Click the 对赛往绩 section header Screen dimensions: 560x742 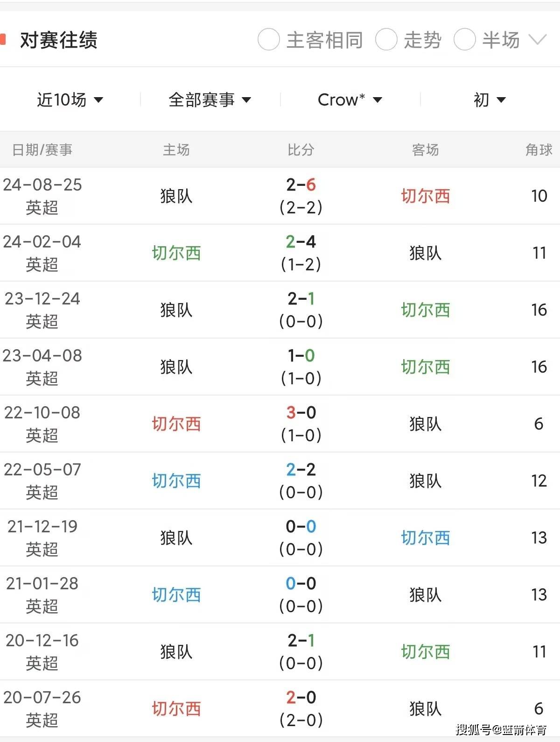coord(58,40)
